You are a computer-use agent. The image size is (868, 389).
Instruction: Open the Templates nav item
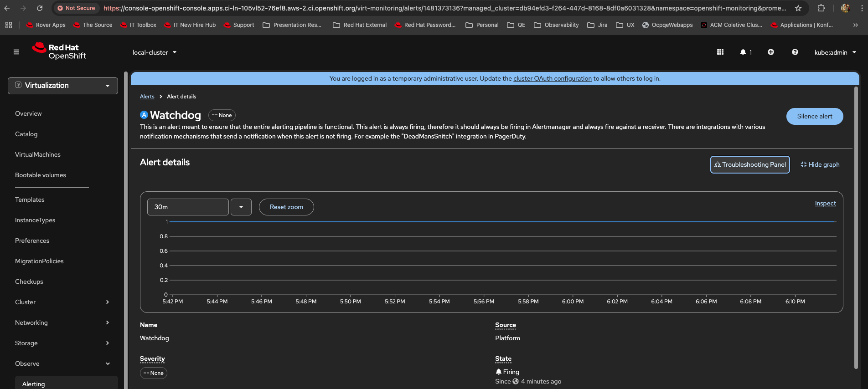(x=30, y=200)
